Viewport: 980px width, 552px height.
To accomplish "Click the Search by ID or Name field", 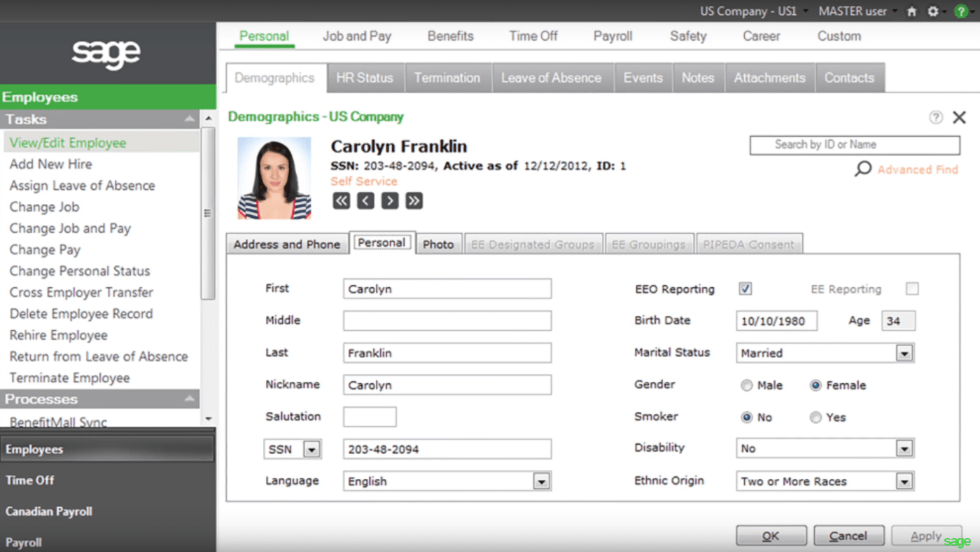I will [855, 145].
